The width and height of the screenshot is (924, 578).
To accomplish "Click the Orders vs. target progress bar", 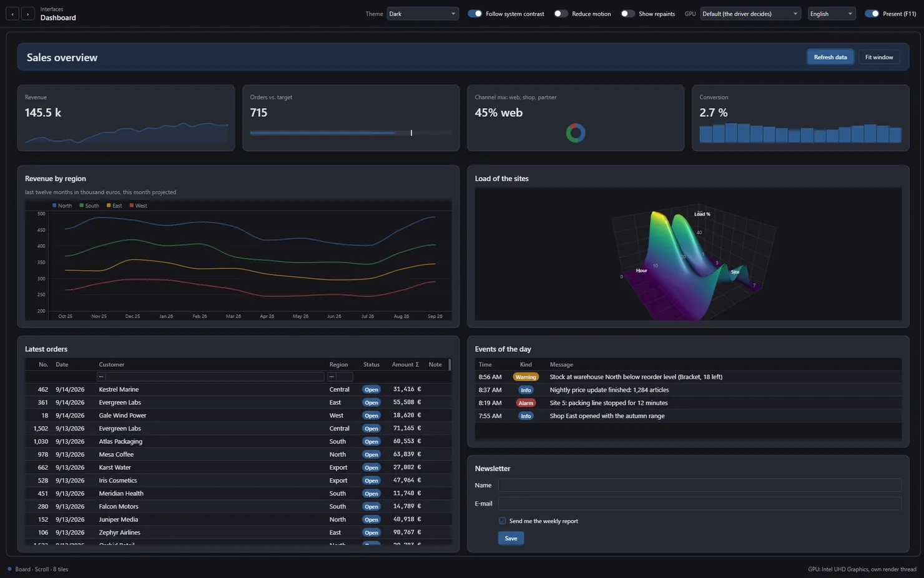I will pos(351,133).
